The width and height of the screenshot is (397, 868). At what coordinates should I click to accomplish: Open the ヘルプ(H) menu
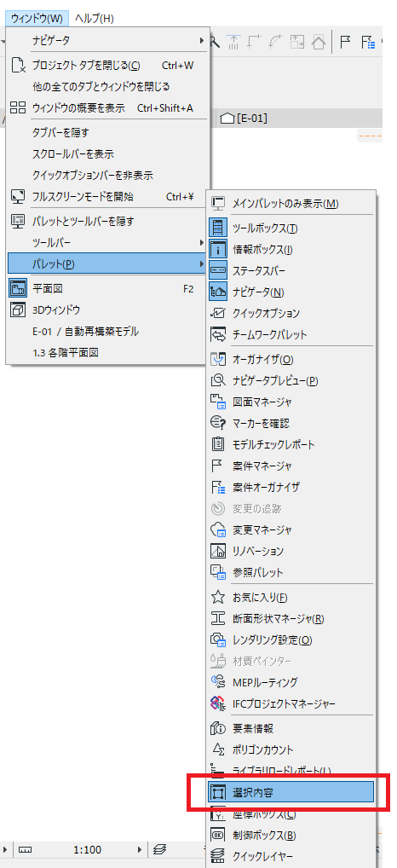(x=94, y=18)
